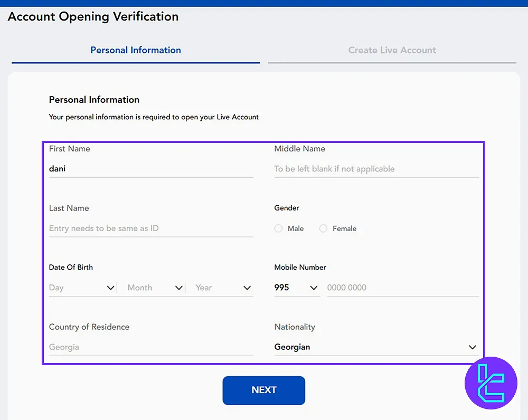Screen dimensions: 528x420
Task: Click the Mobile Number label
Action: pyautogui.click(x=300, y=267)
